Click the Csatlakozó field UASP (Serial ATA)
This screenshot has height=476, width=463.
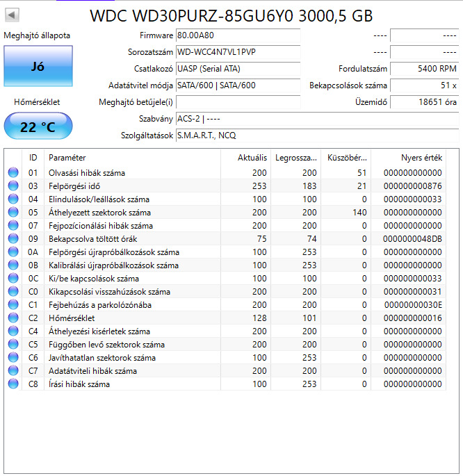click(238, 69)
